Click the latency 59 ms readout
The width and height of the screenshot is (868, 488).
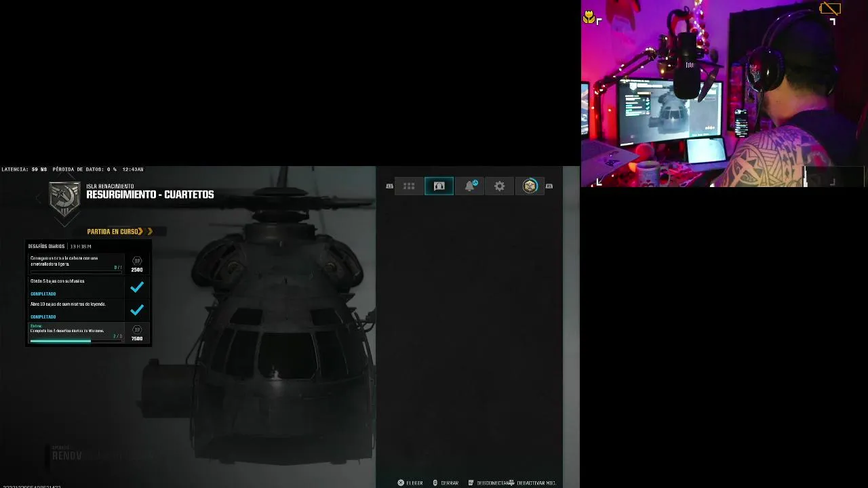pyautogui.click(x=24, y=169)
